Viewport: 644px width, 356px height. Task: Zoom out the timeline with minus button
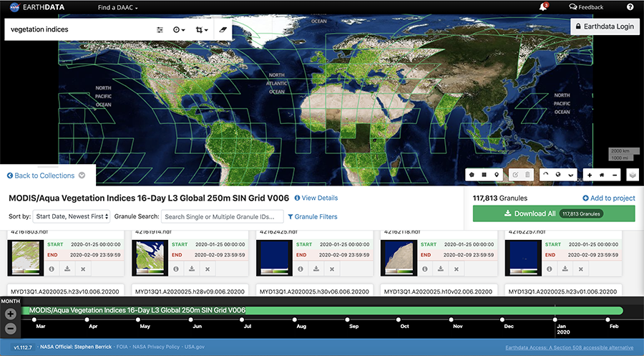click(x=10, y=329)
